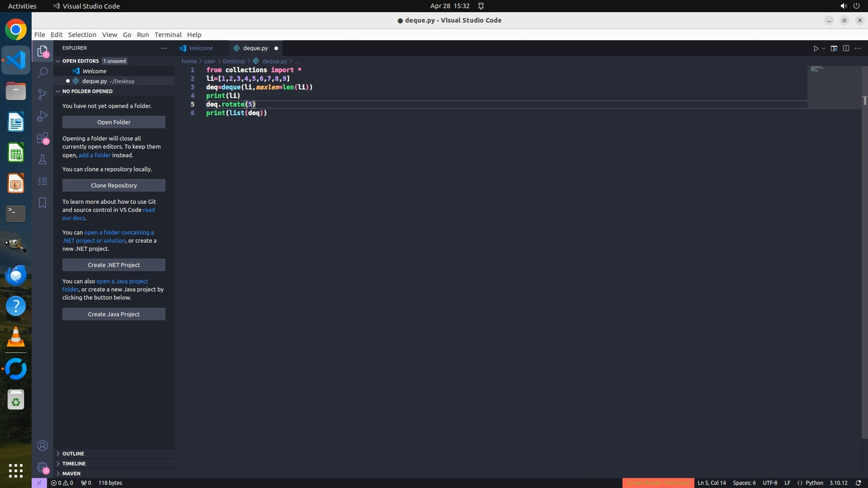Click the Run Python File play icon

coord(816,48)
